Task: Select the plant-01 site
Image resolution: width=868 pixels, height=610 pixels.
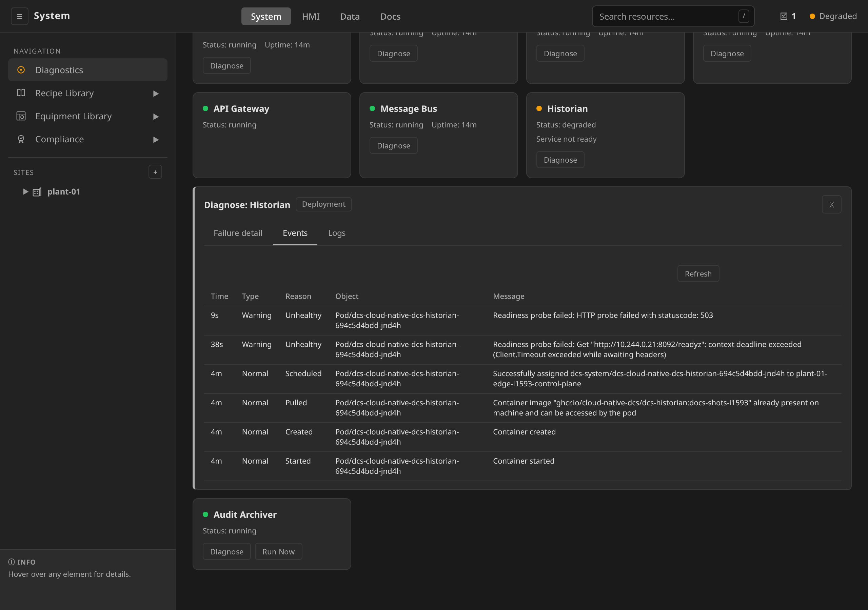Action: [x=64, y=191]
